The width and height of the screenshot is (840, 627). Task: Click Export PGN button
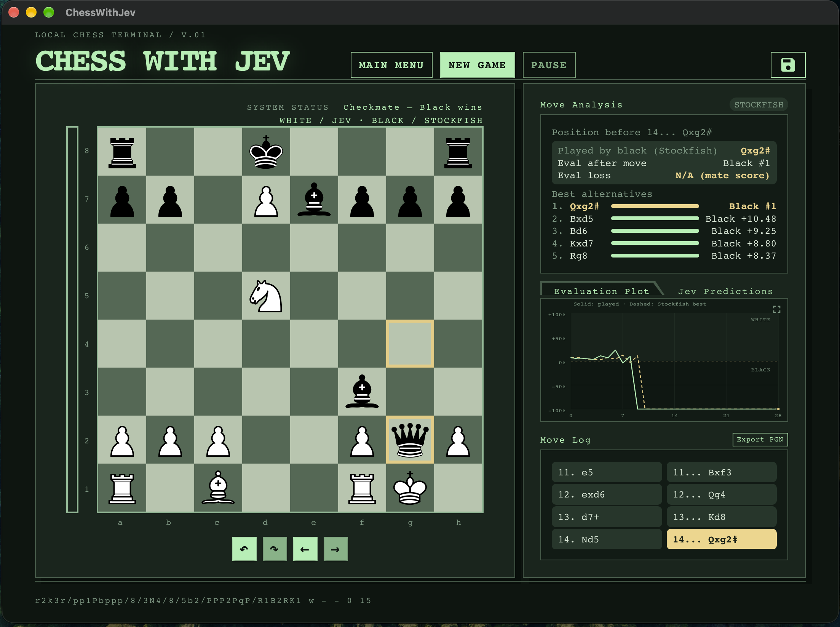tap(760, 440)
